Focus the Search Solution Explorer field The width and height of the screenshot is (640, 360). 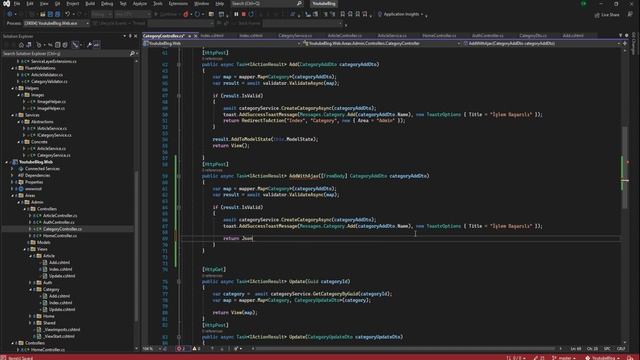tap(65, 53)
